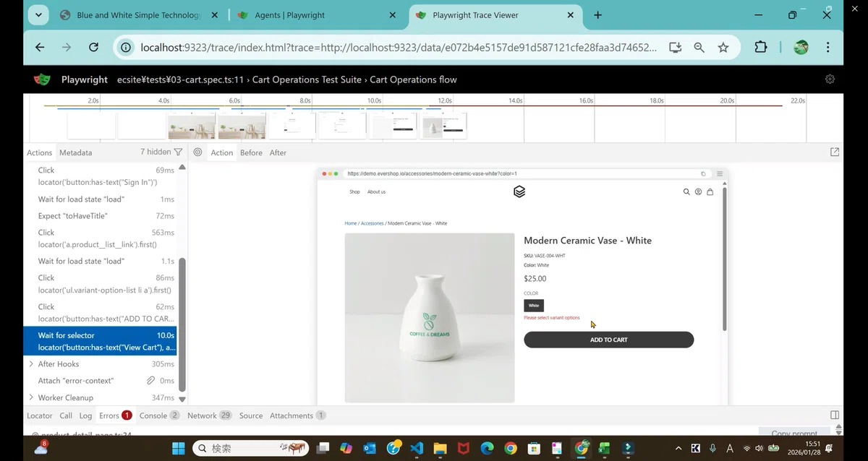The height and width of the screenshot is (461, 868).
Task: Open Playwright trace viewer settings gear
Action: point(830,79)
